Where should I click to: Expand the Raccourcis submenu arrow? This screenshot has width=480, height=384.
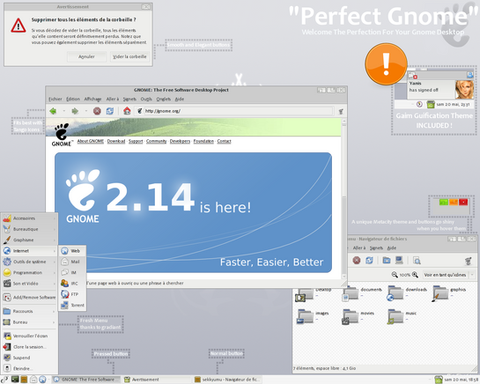(54, 311)
